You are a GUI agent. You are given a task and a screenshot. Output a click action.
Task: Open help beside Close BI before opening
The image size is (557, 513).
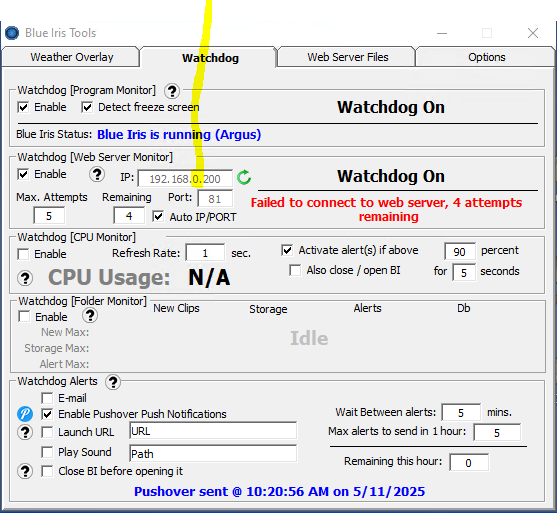point(25,471)
